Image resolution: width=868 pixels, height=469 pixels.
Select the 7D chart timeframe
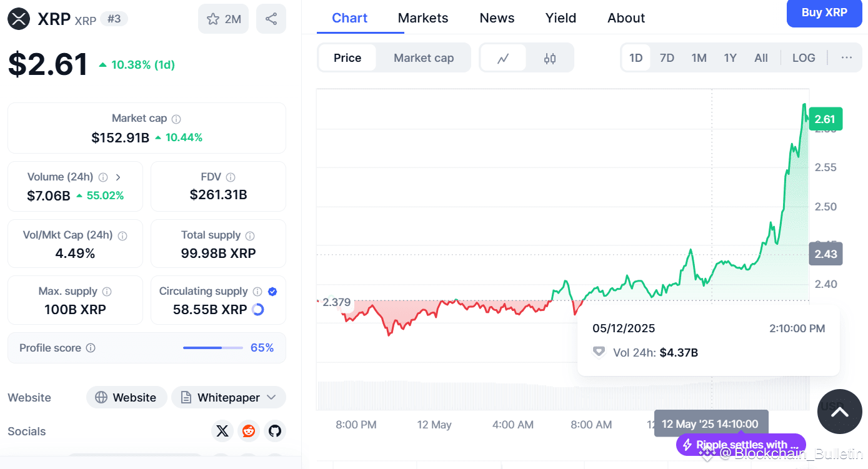667,57
